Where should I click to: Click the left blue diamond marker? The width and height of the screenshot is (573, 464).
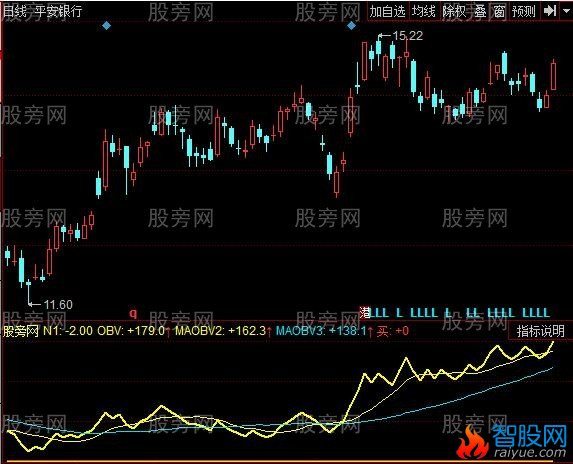tap(106, 26)
